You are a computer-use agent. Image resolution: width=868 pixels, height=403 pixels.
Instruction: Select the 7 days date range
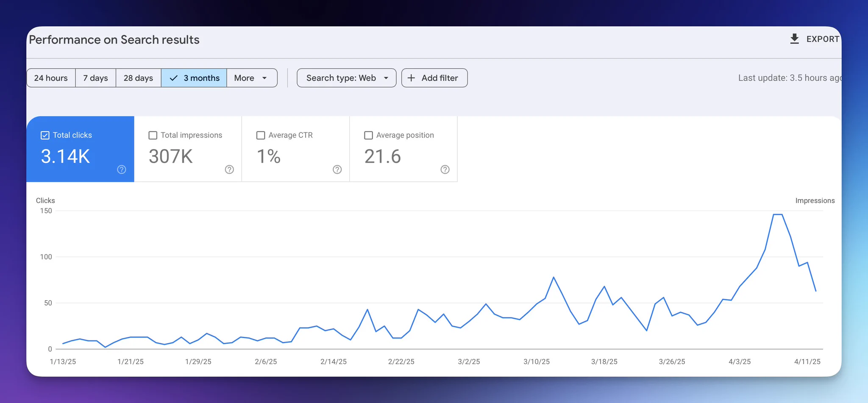[x=96, y=78]
